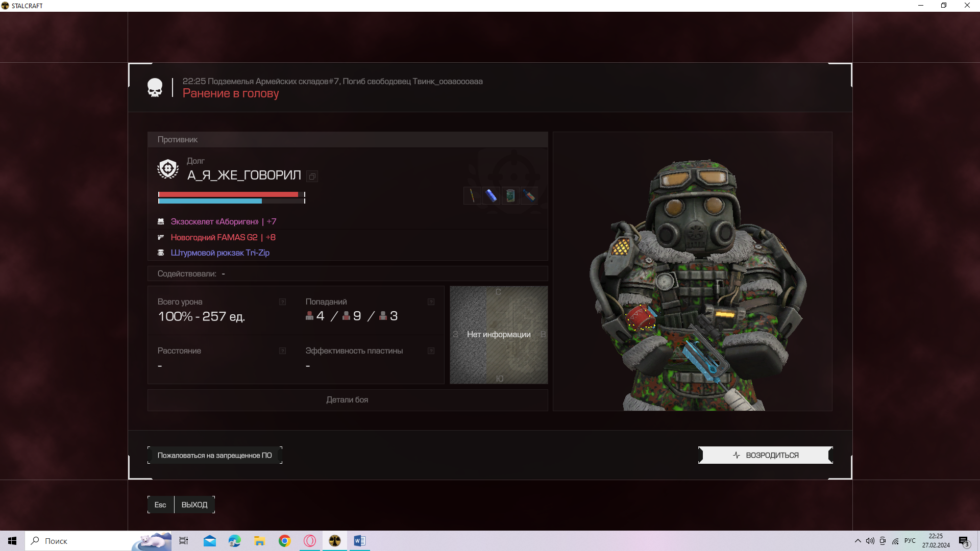Click the Ранение в голову death cause
Screen dimensions: 980x551
[231, 93]
